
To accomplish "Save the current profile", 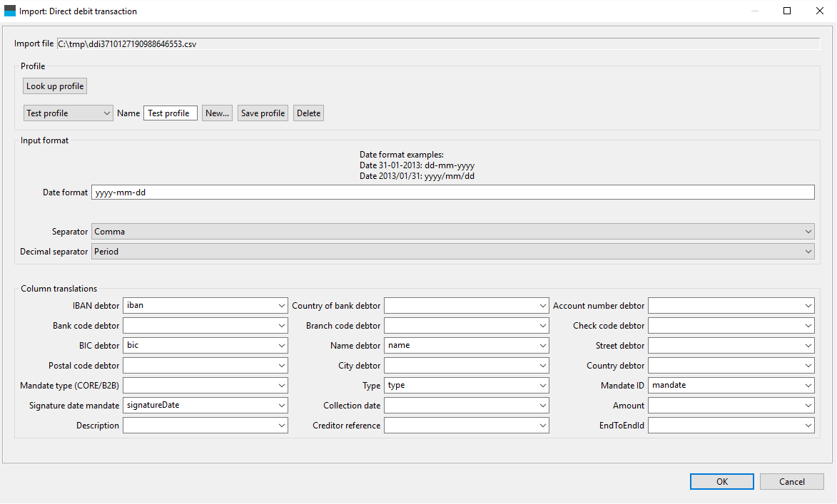I will coord(263,113).
